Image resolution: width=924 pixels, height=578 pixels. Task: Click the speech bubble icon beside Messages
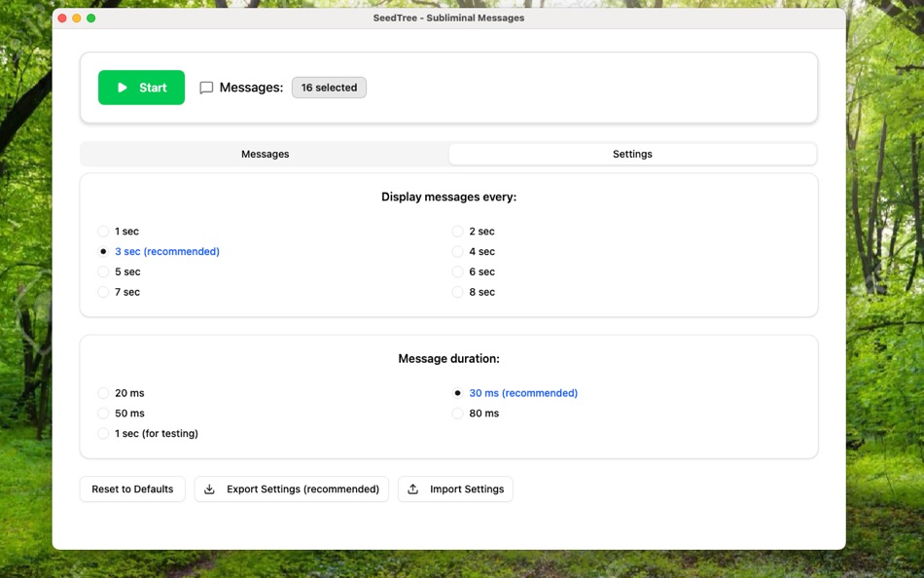point(205,87)
